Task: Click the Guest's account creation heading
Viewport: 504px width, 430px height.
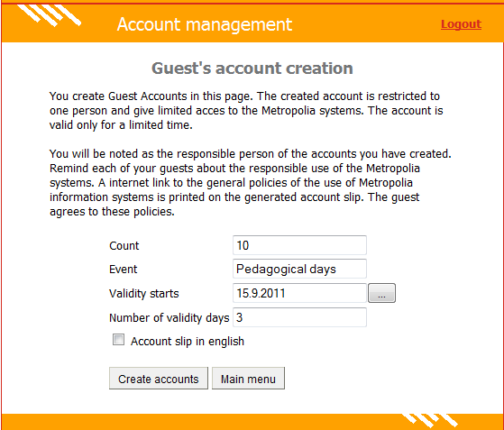Action: 252,69
